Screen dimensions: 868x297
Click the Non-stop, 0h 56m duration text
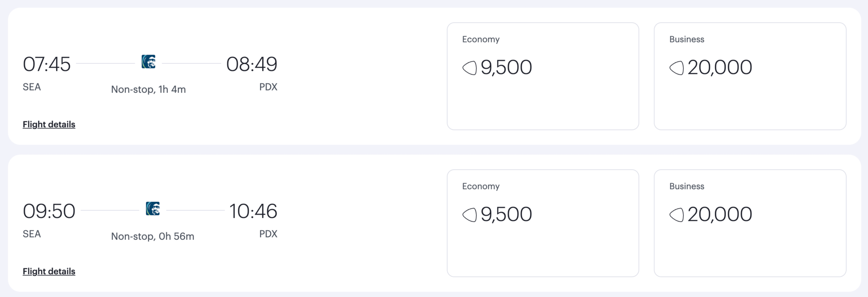tap(152, 236)
